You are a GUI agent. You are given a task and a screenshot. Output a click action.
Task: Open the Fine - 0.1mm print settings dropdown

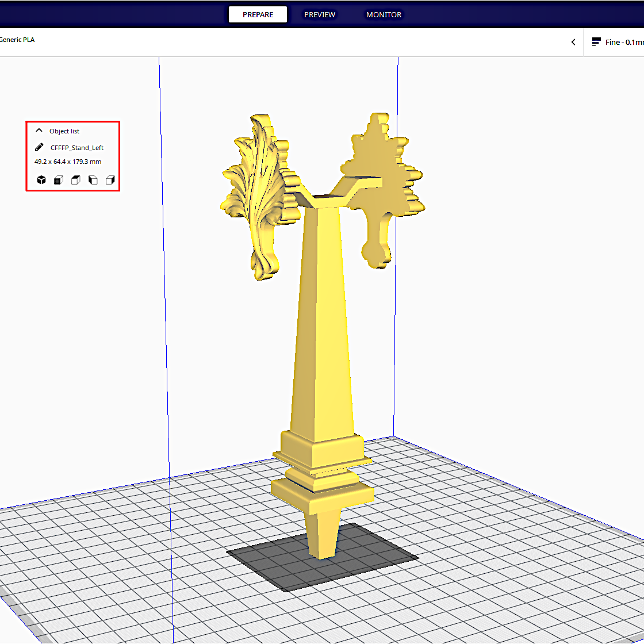[621, 41]
